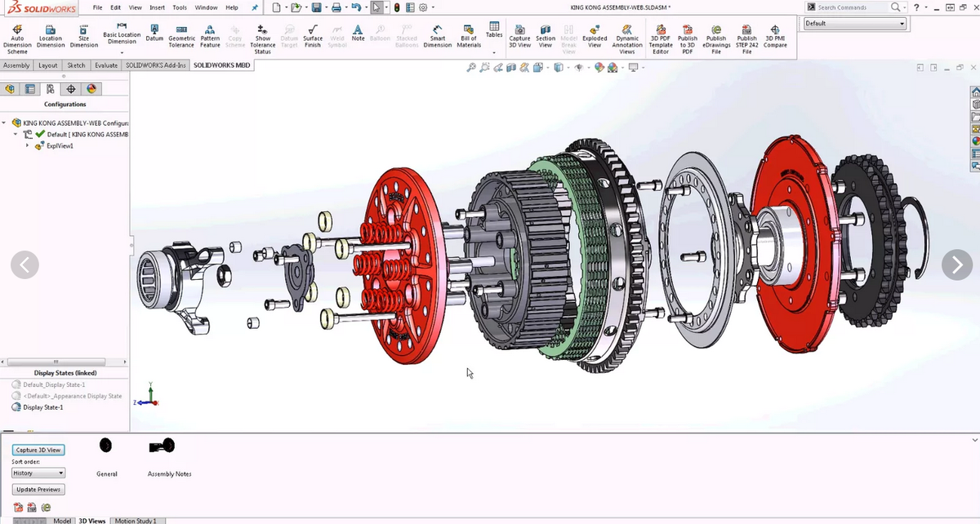Click Publish to 3D PDF
Screen dimensions: 980x524
pyautogui.click(x=688, y=39)
